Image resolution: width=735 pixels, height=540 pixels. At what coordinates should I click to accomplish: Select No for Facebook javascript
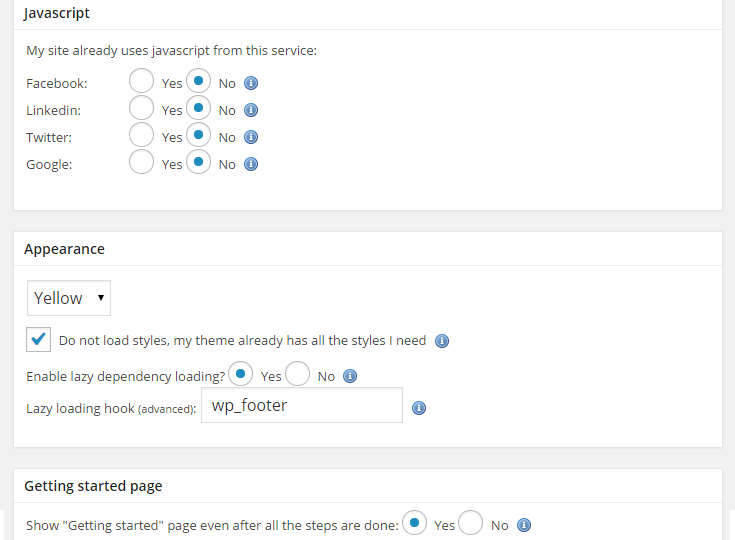[198, 81]
